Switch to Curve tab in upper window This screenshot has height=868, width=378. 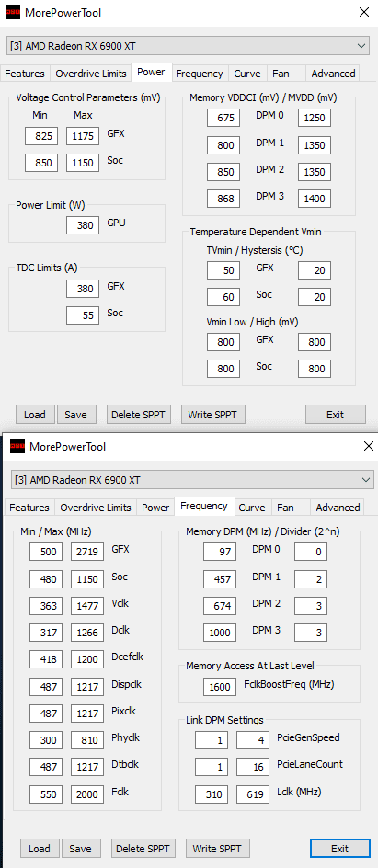(247, 73)
